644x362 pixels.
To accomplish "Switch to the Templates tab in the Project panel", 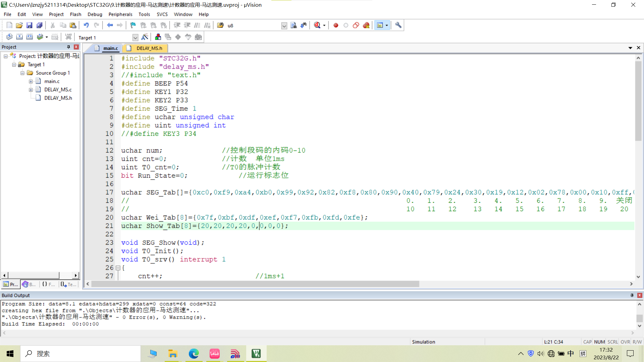I will tap(68, 284).
